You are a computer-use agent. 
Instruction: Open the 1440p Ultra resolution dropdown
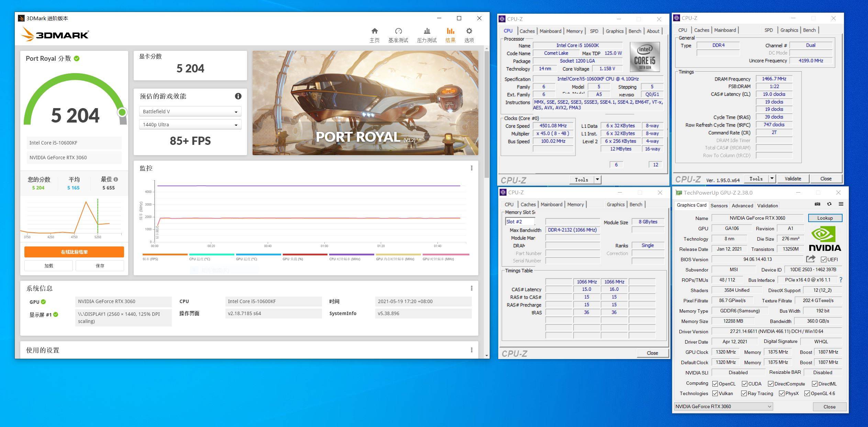click(190, 125)
